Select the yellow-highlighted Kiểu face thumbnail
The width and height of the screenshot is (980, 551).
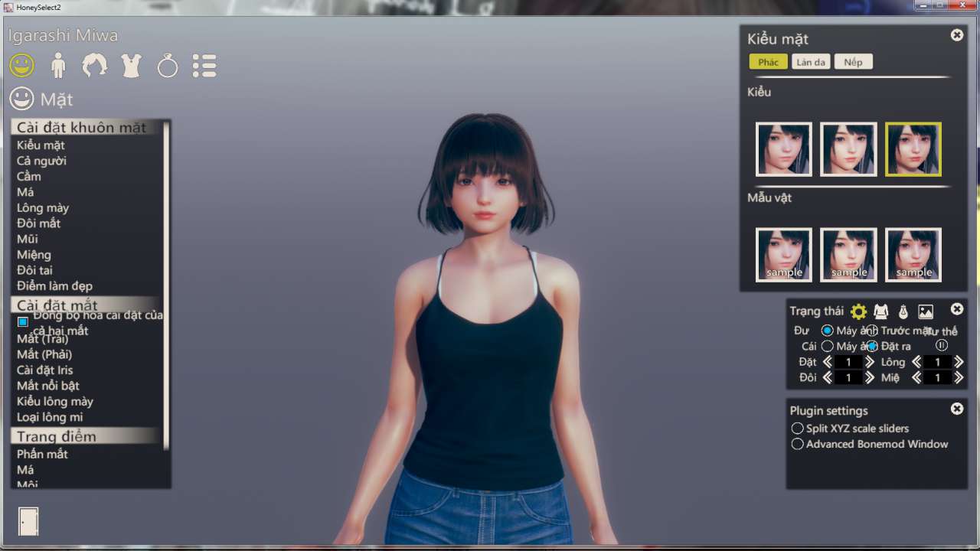click(x=913, y=149)
